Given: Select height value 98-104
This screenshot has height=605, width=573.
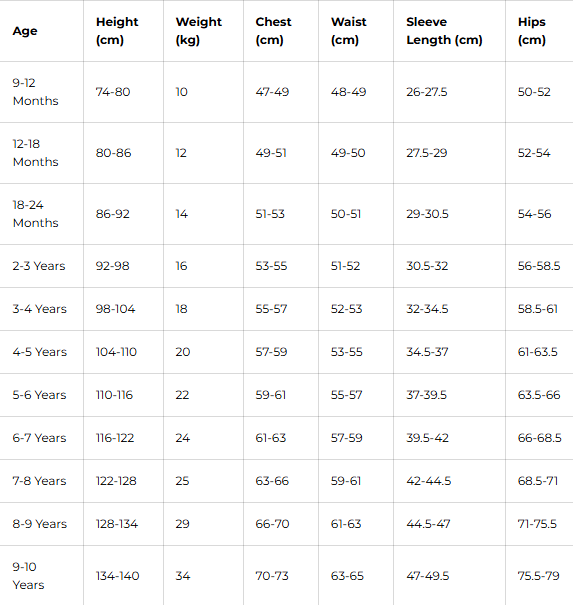Looking at the screenshot, I should click(115, 309).
